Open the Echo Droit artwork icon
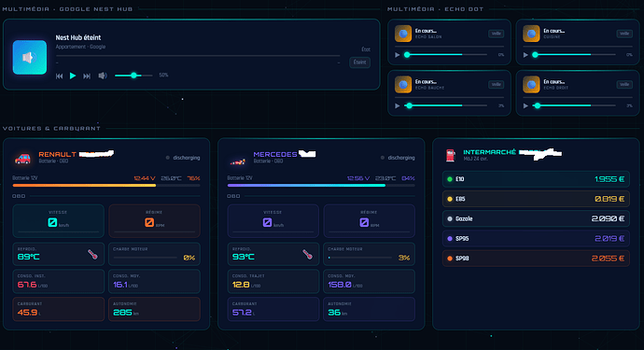The width and height of the screenshot is (644, 350). pyautogui.click(x=531, y=85)
